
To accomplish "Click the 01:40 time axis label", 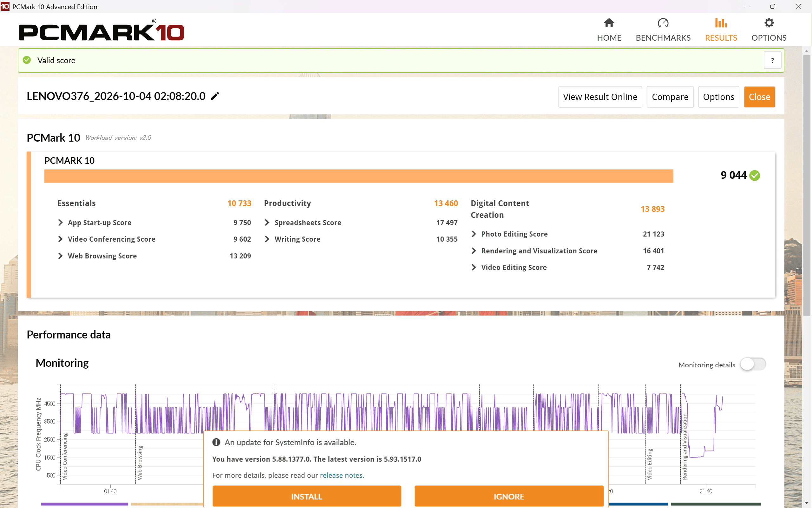I will (x=110, y=491).
